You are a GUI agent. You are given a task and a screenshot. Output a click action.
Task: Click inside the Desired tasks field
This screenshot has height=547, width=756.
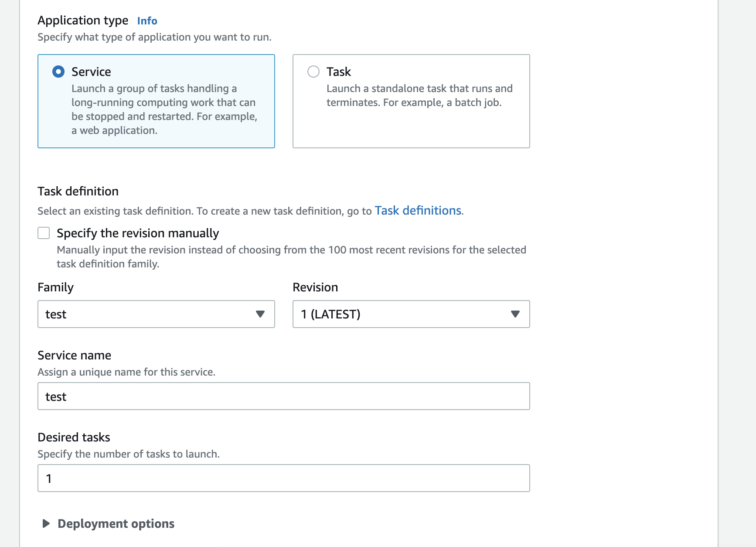[283, 478]
